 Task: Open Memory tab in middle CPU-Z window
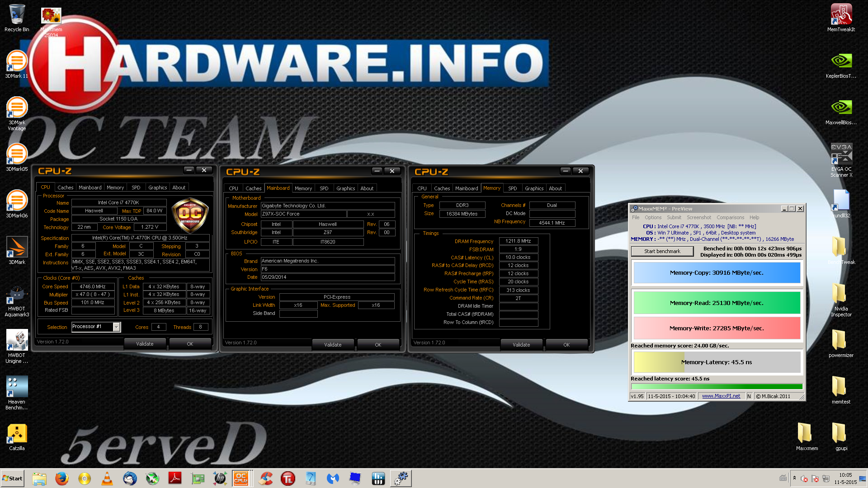coord(303,188)
